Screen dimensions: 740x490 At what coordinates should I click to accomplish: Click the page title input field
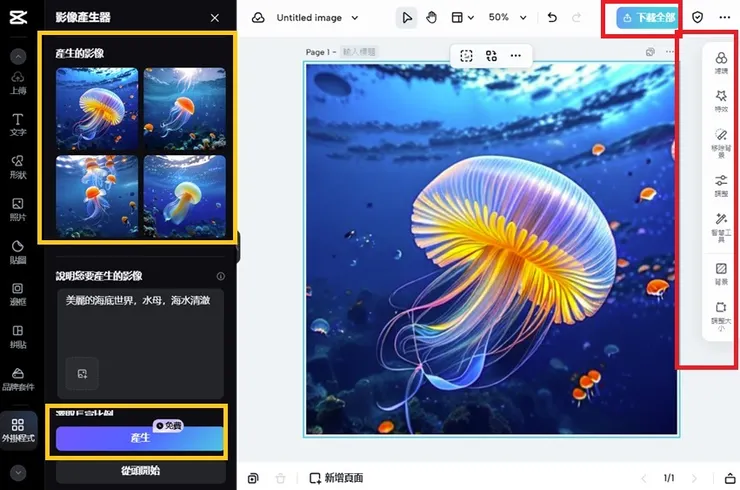point(359,52)
